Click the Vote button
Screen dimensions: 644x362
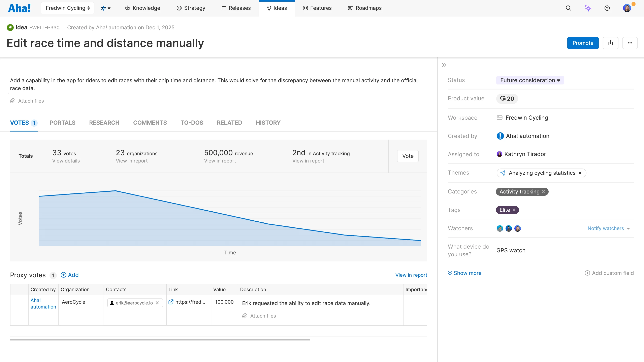click(408, 156)
